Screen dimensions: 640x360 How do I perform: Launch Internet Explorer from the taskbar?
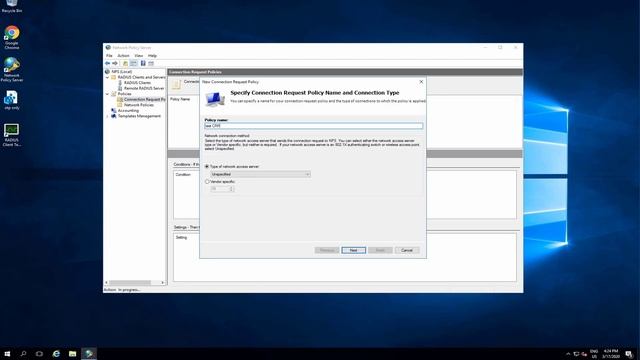pyautogui.click(x=56, y=353)
